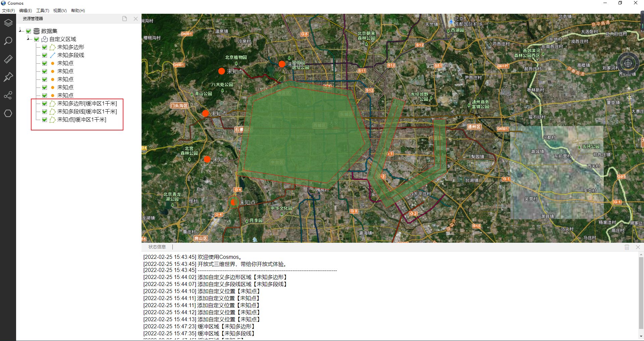Click the status log scroll-up arrow

[641, 254]
